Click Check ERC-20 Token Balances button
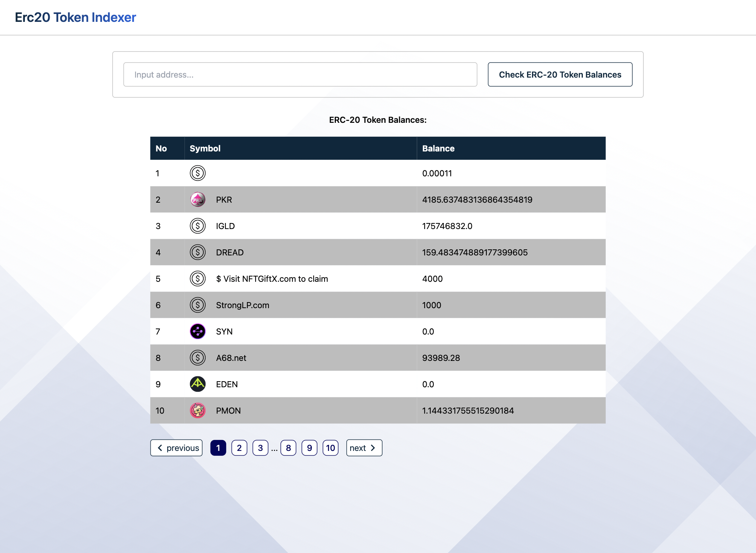The height and width of the screenshot is (553, 756). (560, 75)
